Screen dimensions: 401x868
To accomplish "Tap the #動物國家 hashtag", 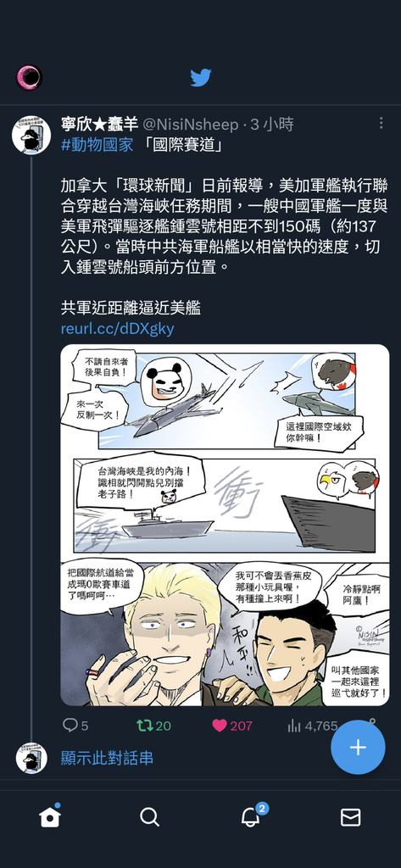I will pos(97,145).
